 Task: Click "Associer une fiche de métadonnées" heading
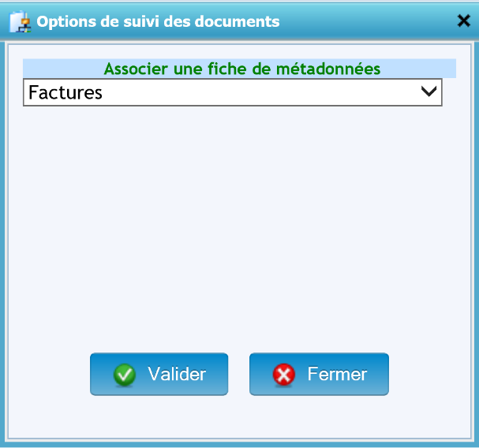(x=242, y=69)
